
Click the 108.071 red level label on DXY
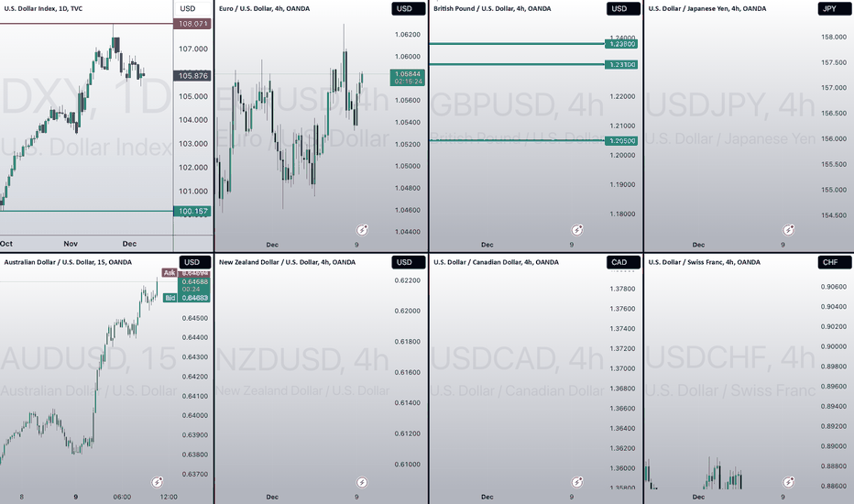(192, 24)
